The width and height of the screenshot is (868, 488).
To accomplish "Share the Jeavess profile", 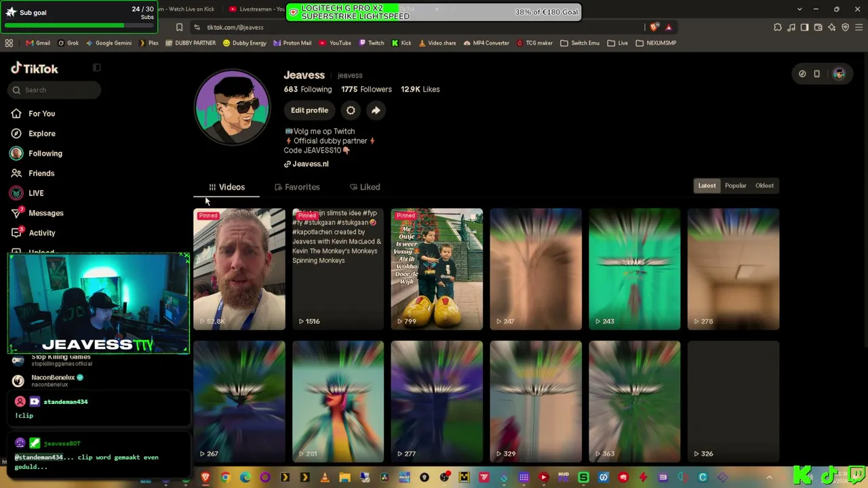I will click(376, 110).
